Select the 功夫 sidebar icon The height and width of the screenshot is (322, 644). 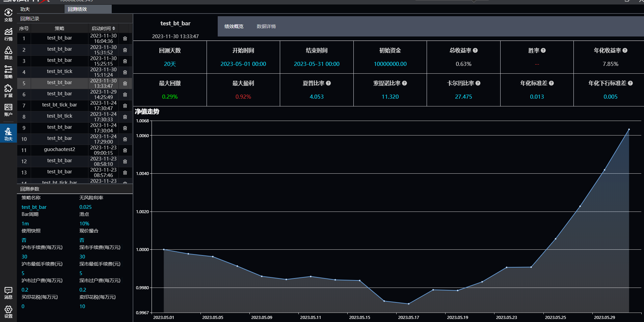(x=8, y=133)
